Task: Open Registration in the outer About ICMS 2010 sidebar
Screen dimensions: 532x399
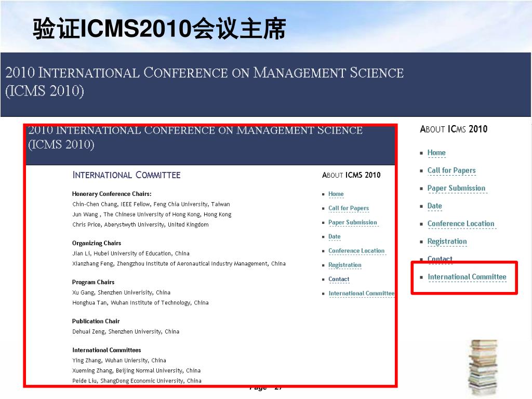Action: tap(447, 241)
